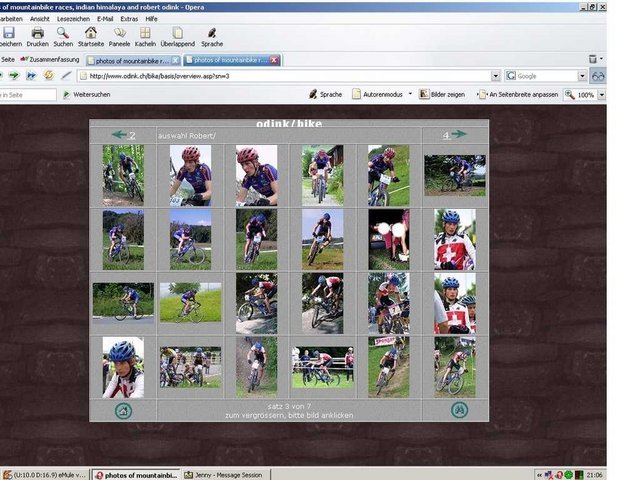Toggle Bilder zeigen show images
Image resolution: width=640 pixels, height=480 pixels.
(x=442, y=94)
